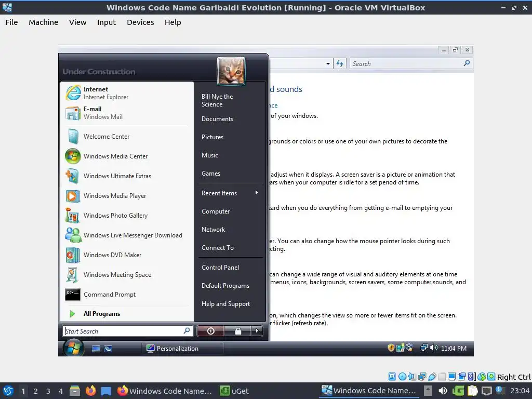Viewport: 532px width, 399px height.
Task: Open Games from Start menu
Action: 230,174
